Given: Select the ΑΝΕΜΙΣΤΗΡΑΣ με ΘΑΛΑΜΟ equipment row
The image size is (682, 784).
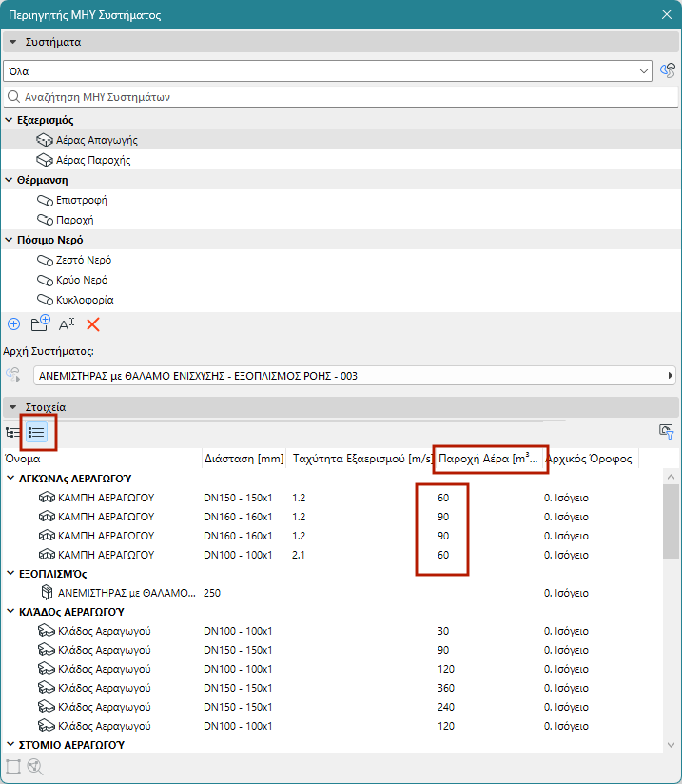Looking at the screenshot, I should point(332,593).
